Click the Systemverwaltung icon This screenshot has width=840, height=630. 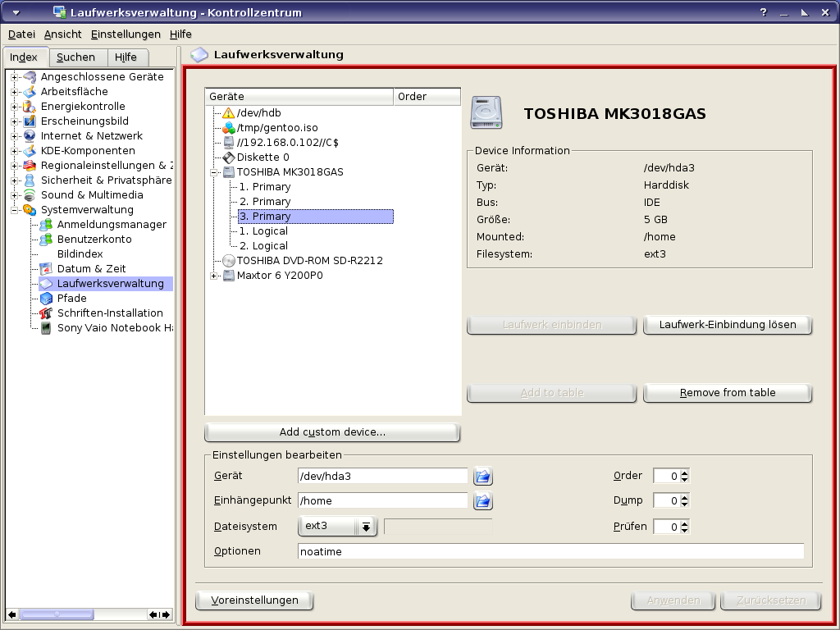pos(30,210)
